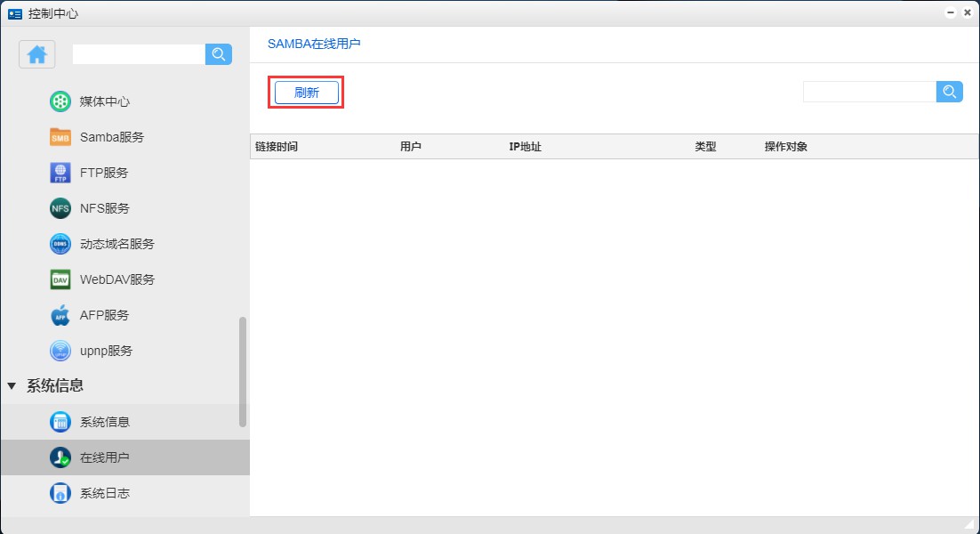This screenshot has height=534, width=980.
Task: Select the Samba服务 folder icon
Action: [x=60, y=137]
